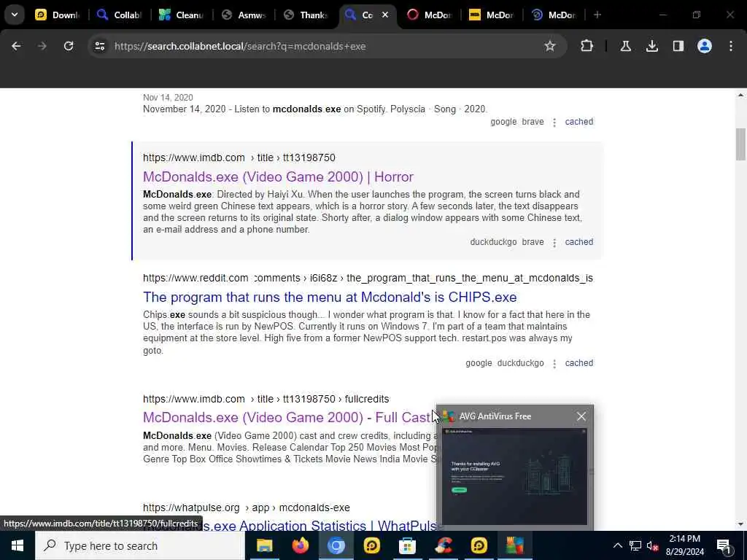The height and width of the screenshot is (560, 747).
Task: Open the WhatPulse Application Statistics result
Action: (293, 526)
